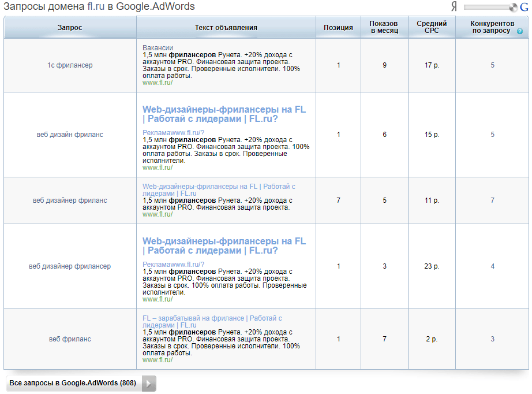Select position value 7 in 'веб дизайнер фриланс' row

coord(338,200)
